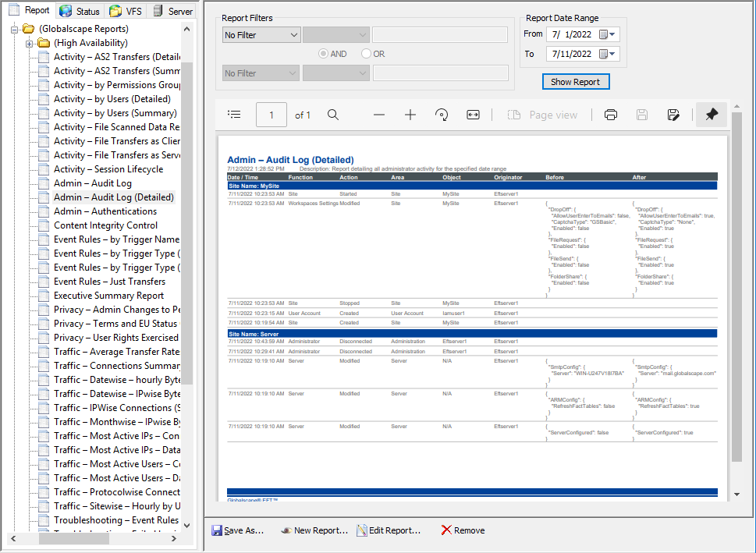756x553 pixels.
Task: Unpin the PDF viewer toolbar
Action: click(711, 115)
